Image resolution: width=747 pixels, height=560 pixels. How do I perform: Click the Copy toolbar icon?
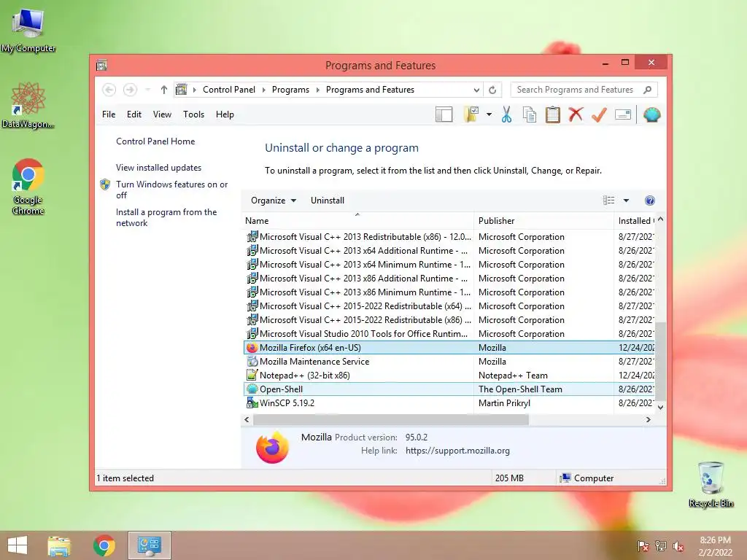coord(530,114)
